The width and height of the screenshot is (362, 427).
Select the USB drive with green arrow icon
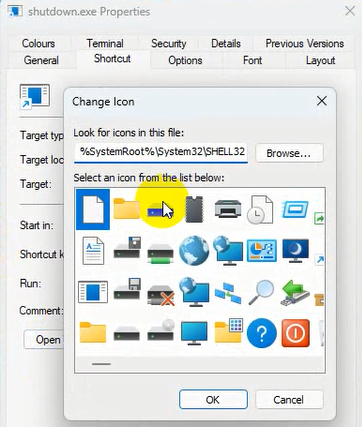tap(295, 293)
